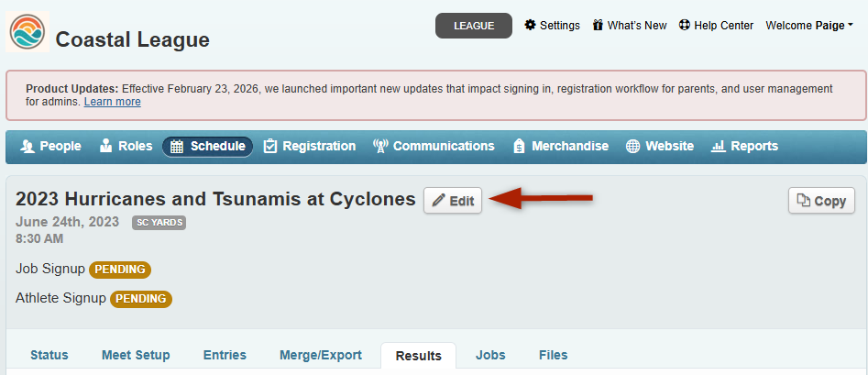Click the Coastal League logo icon
This screenshot has height=375, width=868.
tap(29, 32)
